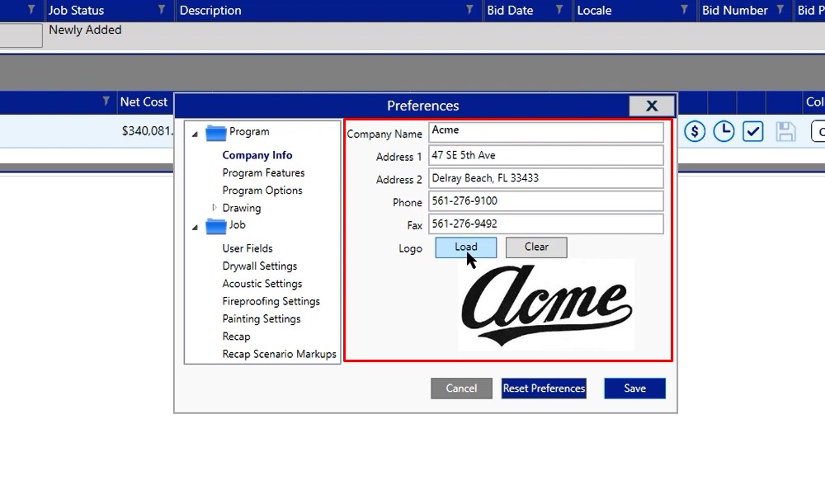The image size is (825, 504).
Task: Click the Reset Preferences button
Action: 544,389
